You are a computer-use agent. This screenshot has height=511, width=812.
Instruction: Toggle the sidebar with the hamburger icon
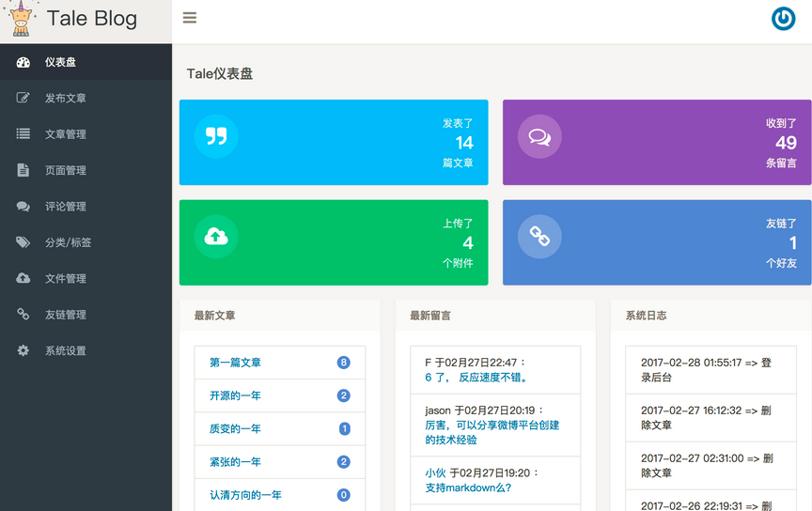(190, 18)
